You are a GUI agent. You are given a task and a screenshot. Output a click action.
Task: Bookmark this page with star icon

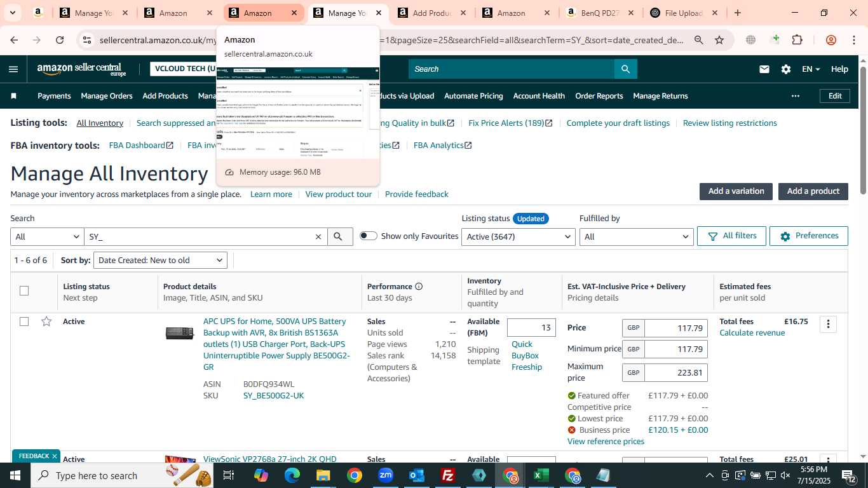(719, 40)
